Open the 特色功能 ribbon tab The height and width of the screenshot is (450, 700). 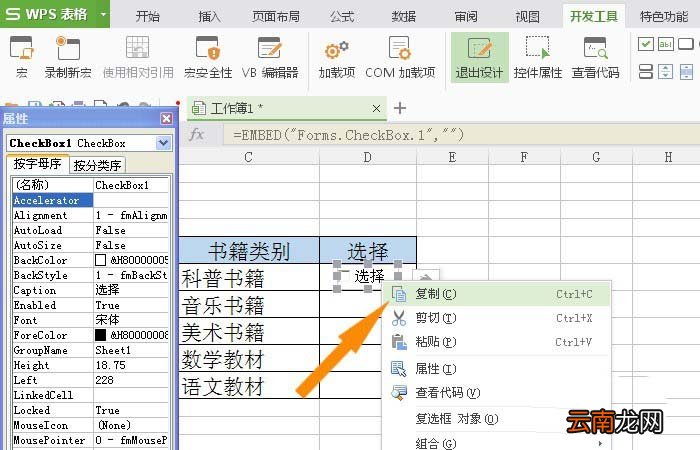pyautogui.click(x=664, y=17)
